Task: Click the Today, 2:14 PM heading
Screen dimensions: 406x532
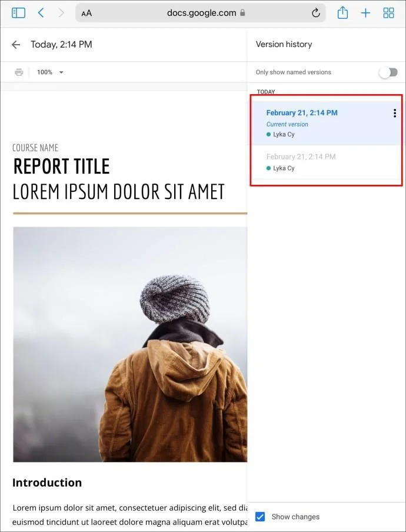Action: tap(61, 45)
